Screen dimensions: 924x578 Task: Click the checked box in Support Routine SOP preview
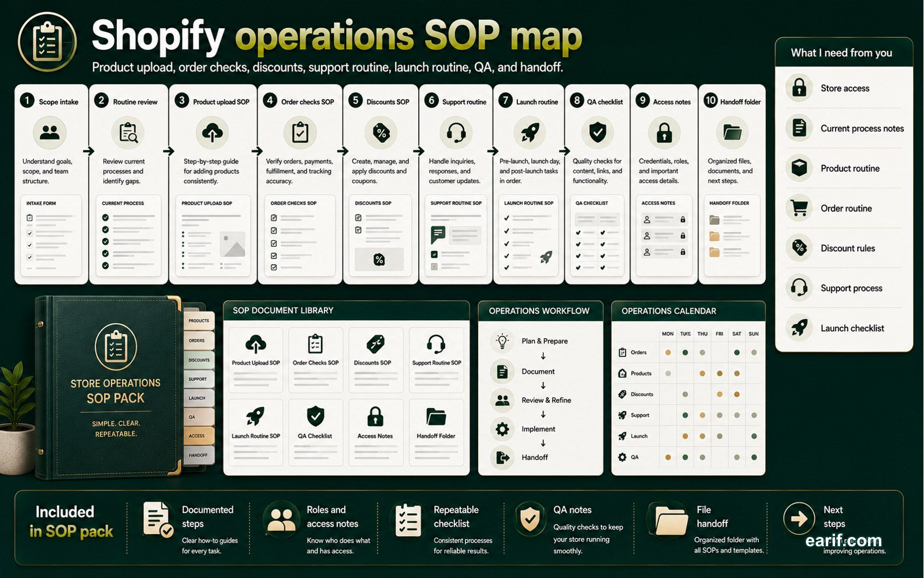434,254
